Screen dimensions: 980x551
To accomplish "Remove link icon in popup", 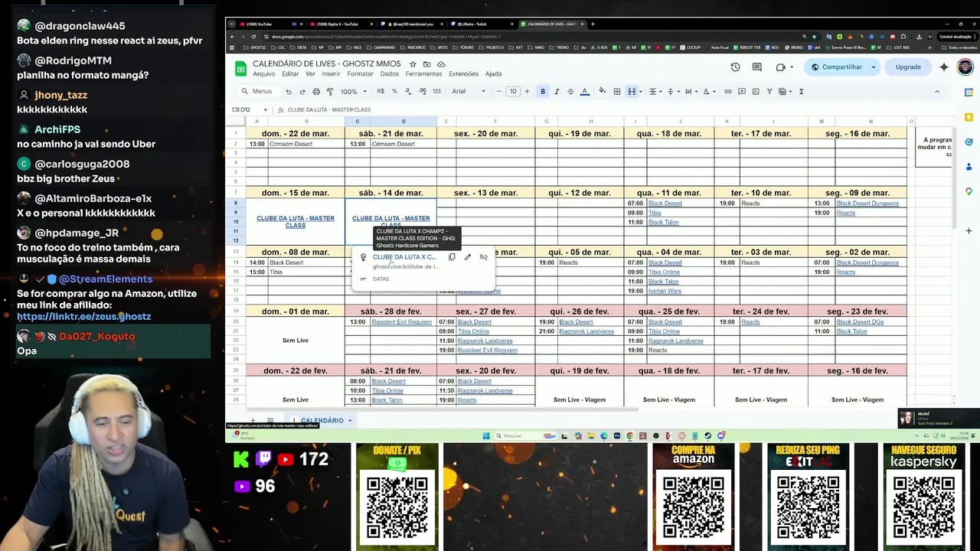I will pos(483,257).
